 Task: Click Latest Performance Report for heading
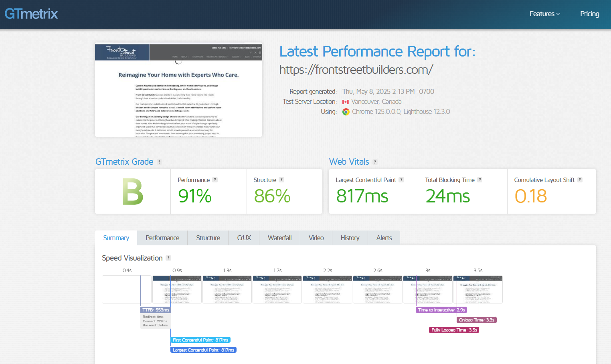tap(377, 52)
